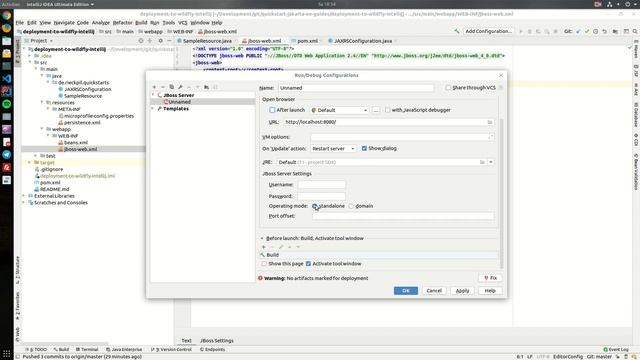Image resolution: width=640 pixels, height=360 pixels.
Task: Open JBoss Settings tab below editor
Action: [217, 340]
